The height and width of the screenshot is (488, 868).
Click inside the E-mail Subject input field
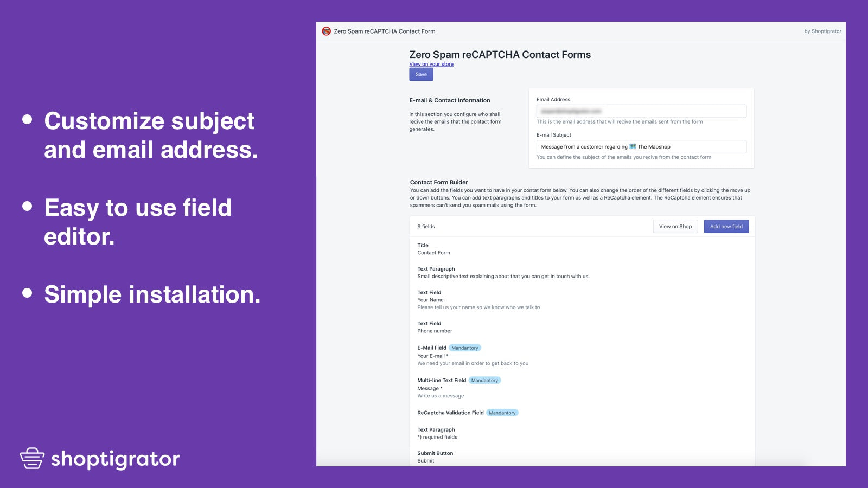tap(640, 146)
